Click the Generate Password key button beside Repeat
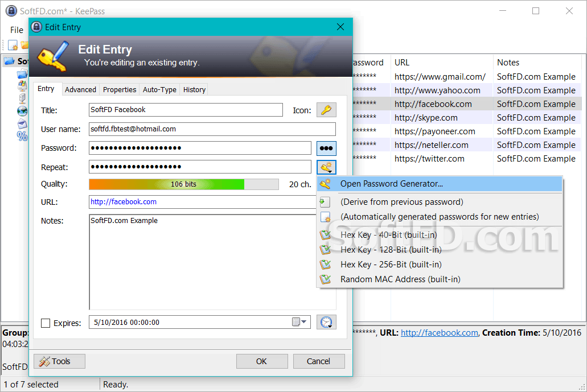587x392 pixels. 326,167
